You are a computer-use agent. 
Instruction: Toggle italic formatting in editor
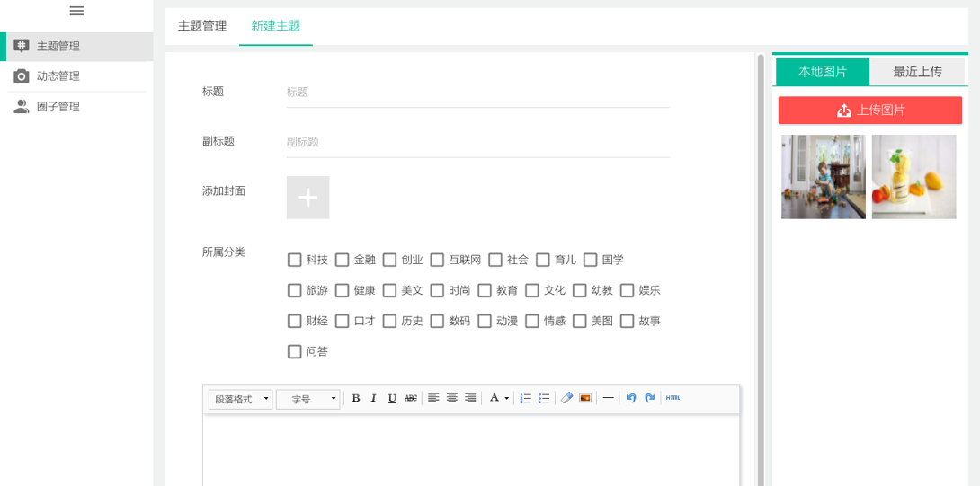point(374,399)
